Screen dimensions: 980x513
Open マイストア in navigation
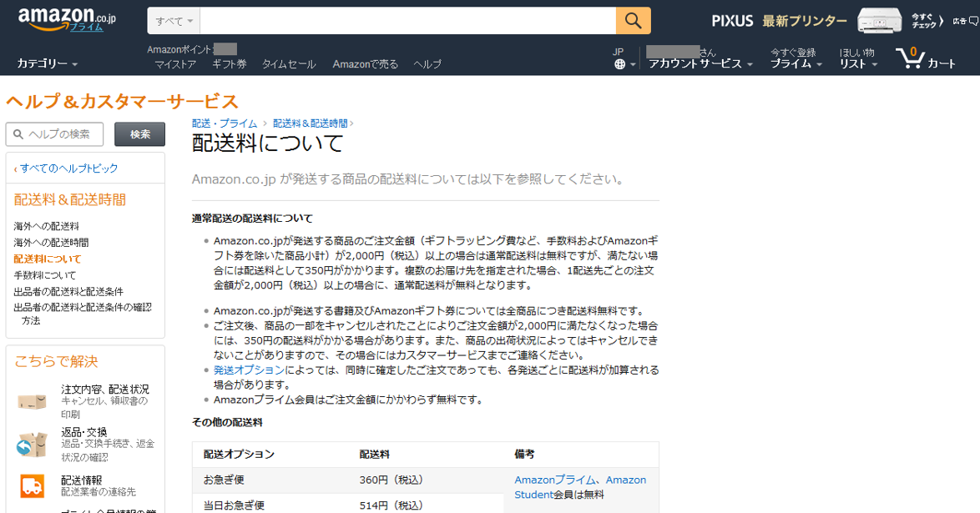[x=175, y=63]
